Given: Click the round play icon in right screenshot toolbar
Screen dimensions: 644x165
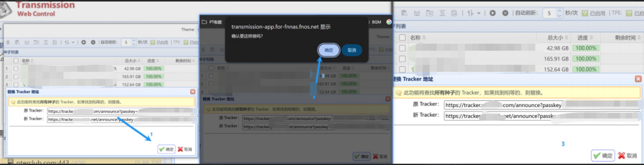Looking at the screenshot, I should tap(493, 13).
